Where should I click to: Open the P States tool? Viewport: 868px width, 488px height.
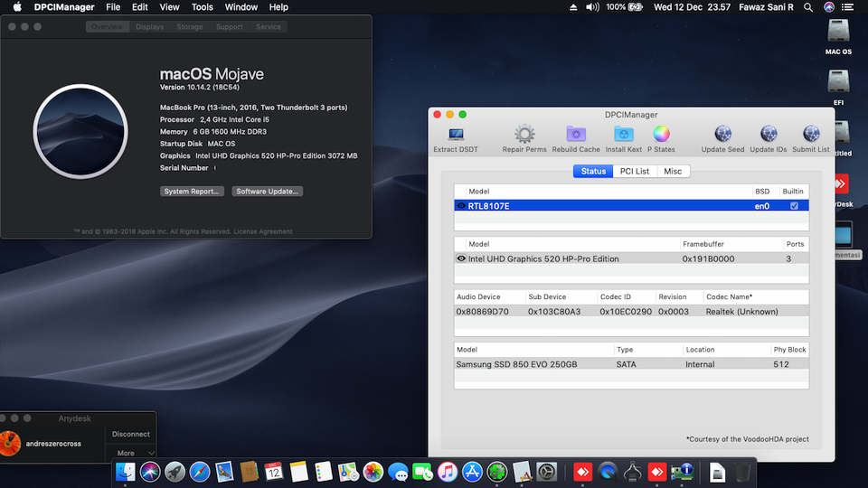pyautogui.click(x=661, y=136)
